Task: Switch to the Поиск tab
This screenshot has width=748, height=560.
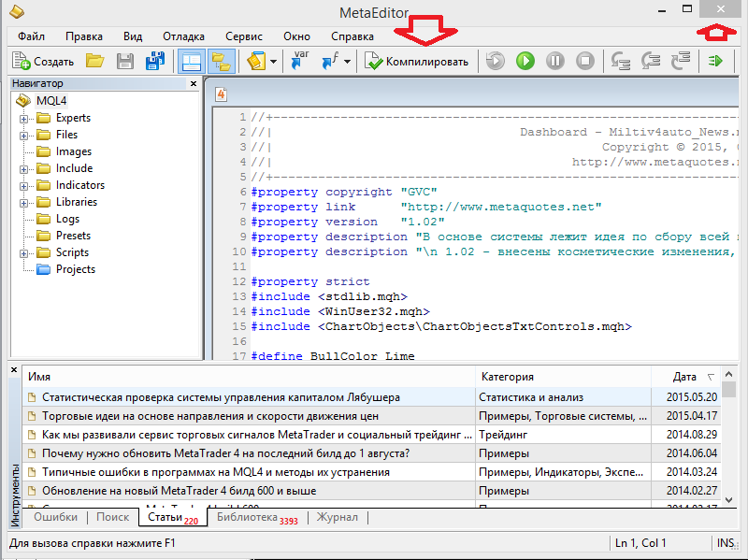Action: click(112, 517)
